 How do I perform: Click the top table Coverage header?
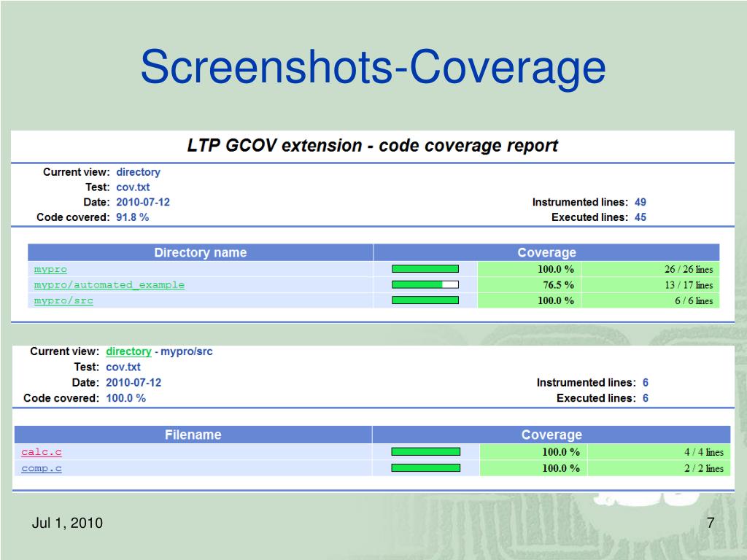click(x=547, y=252)
